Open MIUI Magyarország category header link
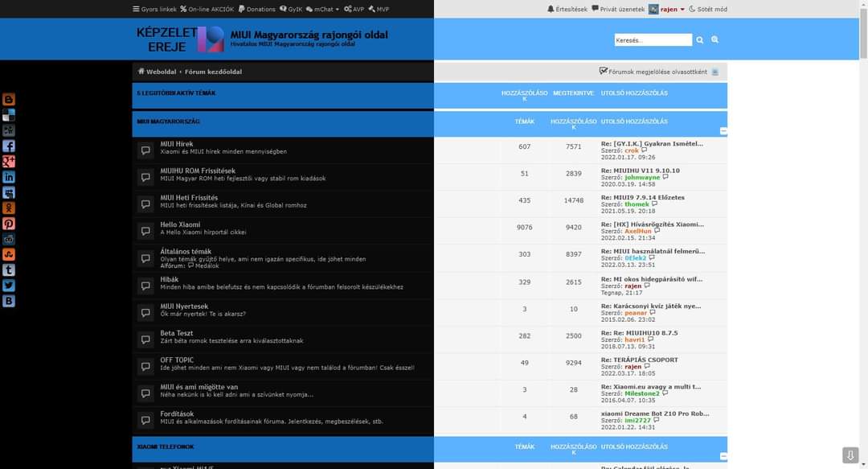Viewport: 868px width, 469px height. (168, 121)
